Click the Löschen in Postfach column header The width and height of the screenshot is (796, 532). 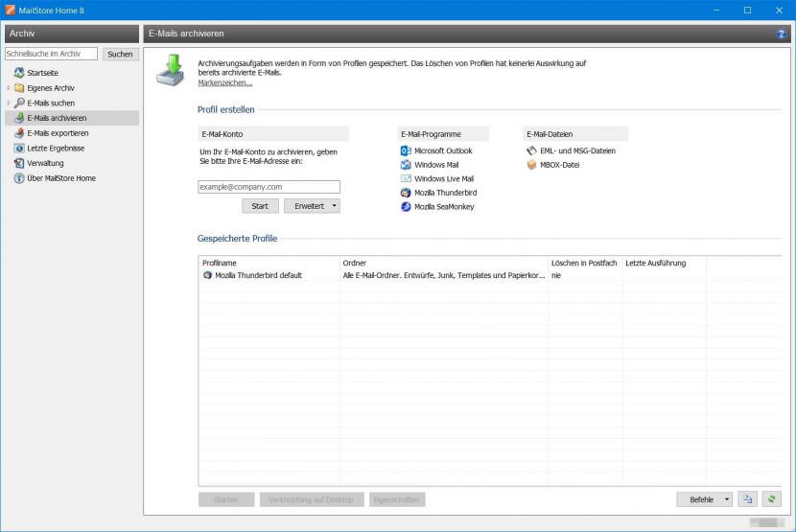tap(584, 263)
